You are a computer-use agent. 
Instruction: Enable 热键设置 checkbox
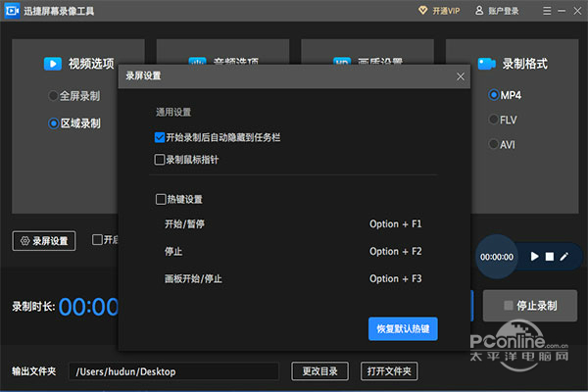(x=161, y=199)
